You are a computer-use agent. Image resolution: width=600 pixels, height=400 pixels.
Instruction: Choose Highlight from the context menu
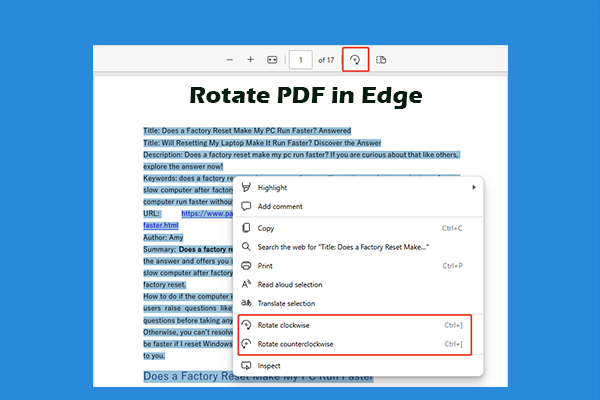pyautogui.click(x=358, y=188)
